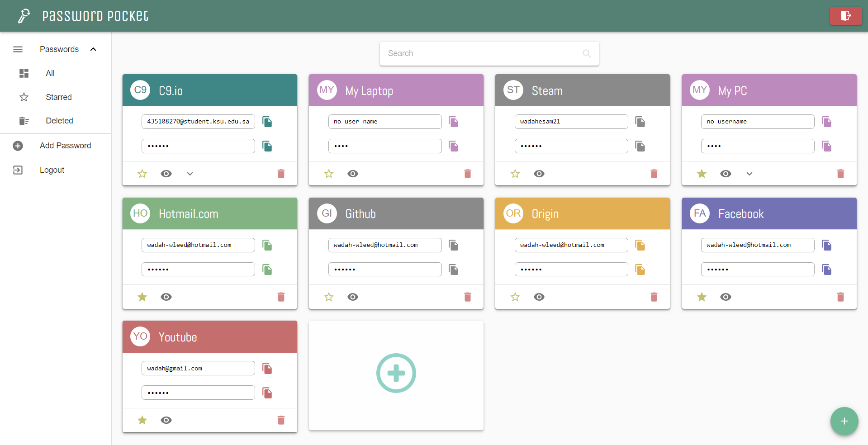Image resolution: width=868 pixels, height=445 pixels.
Task: Delete the My Laptop entry
Action: coord(468,174)
